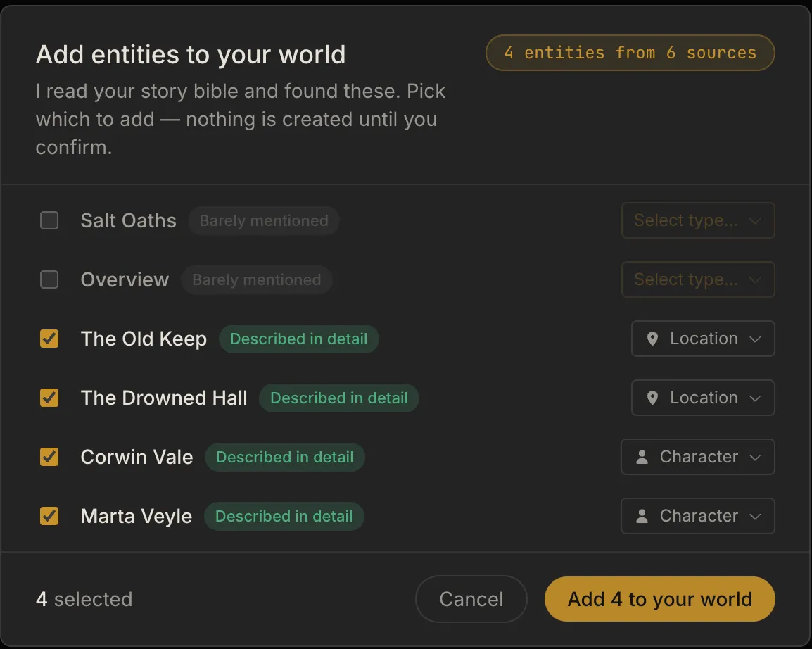Click Add 4 to your world button
This screenshot has width=812, height=649.
click(660, 599)
